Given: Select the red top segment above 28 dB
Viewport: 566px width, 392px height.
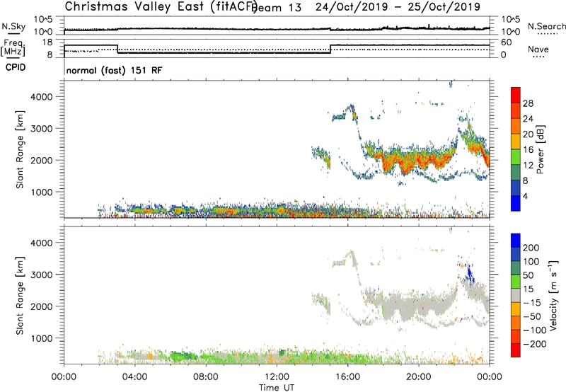Looking at the screenshot, I should (516, 96).
